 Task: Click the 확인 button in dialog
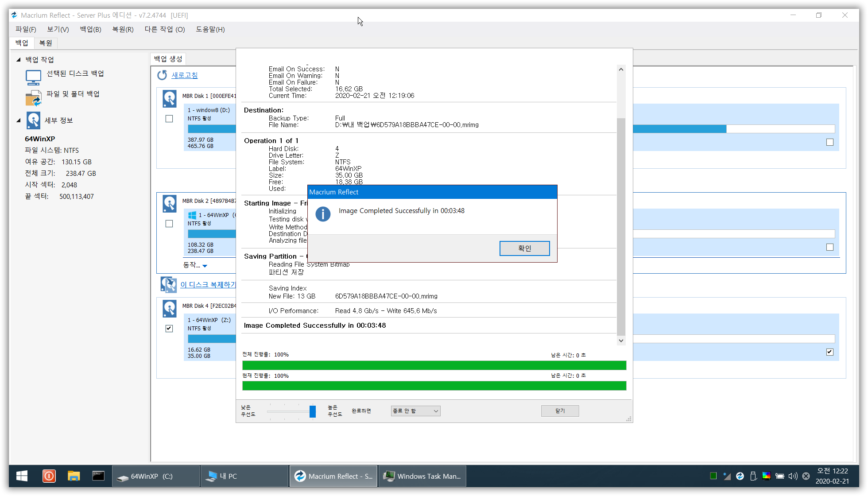pos(524,248)
